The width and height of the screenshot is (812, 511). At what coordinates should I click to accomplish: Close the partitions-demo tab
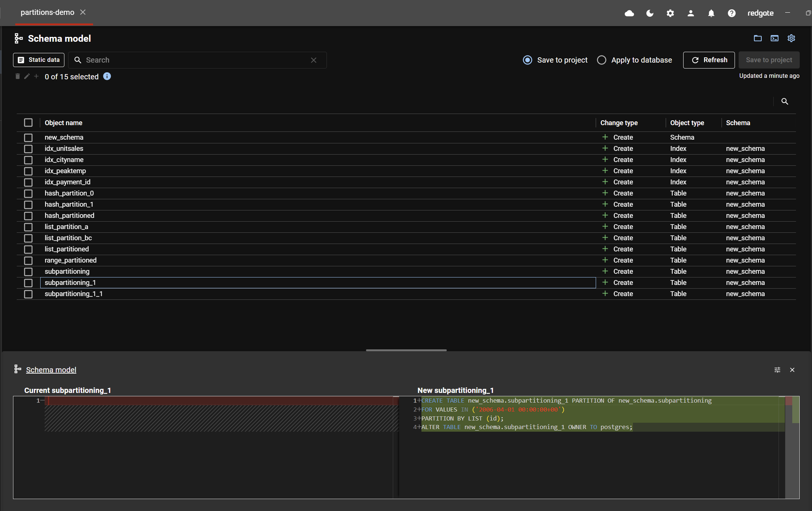[83, 12]
